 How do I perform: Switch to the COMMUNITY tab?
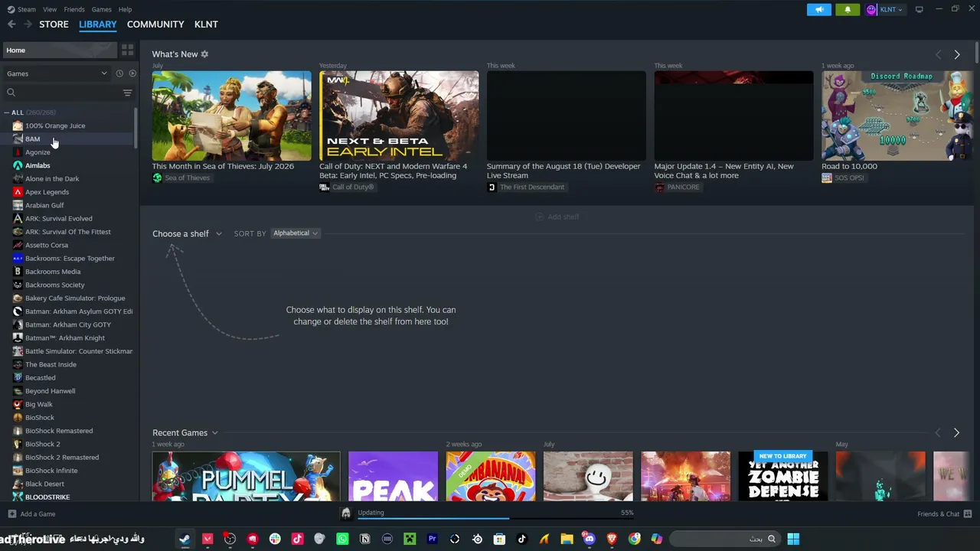click(x=155, y=24)
